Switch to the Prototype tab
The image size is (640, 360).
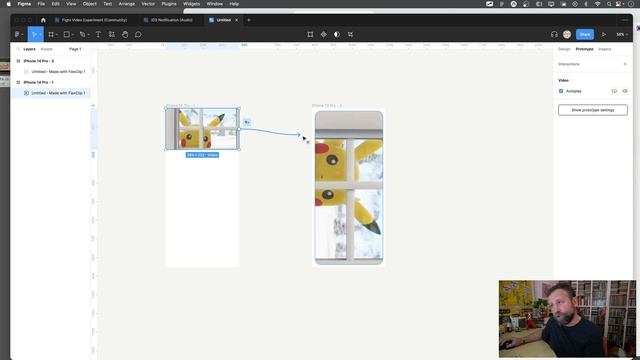[584, 49]
